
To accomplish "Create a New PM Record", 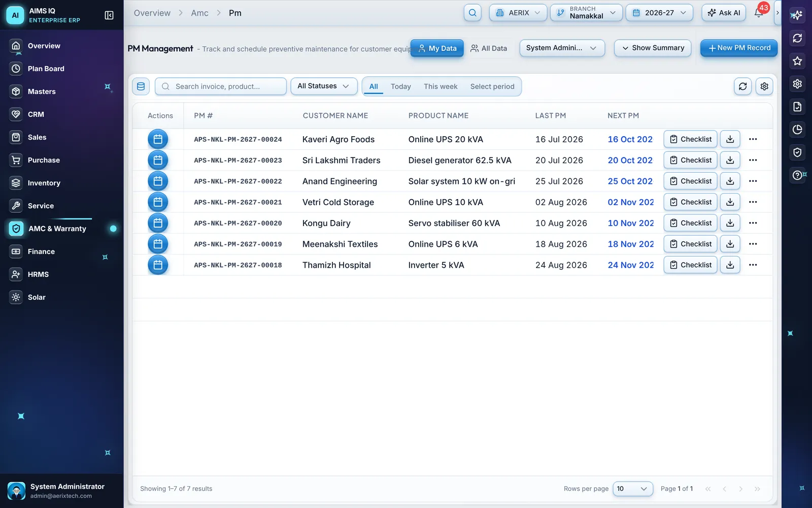I will click(739, 48).
